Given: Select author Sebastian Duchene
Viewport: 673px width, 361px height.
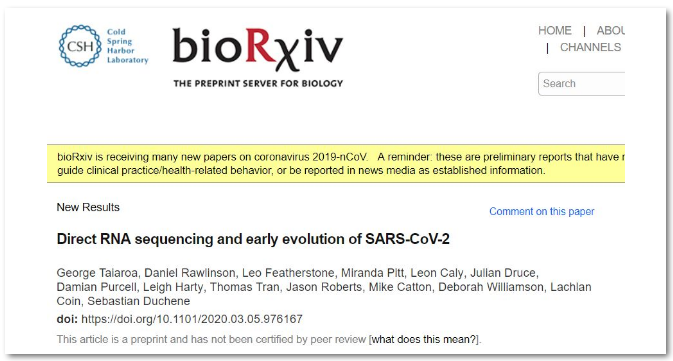Looking at the screenshot, I should click(x=139, y=301).
